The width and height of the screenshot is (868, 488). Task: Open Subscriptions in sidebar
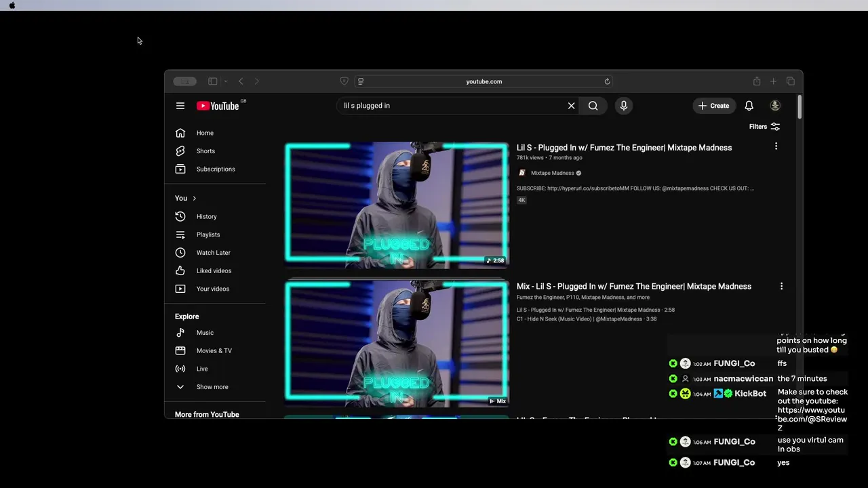click(217, 169)
